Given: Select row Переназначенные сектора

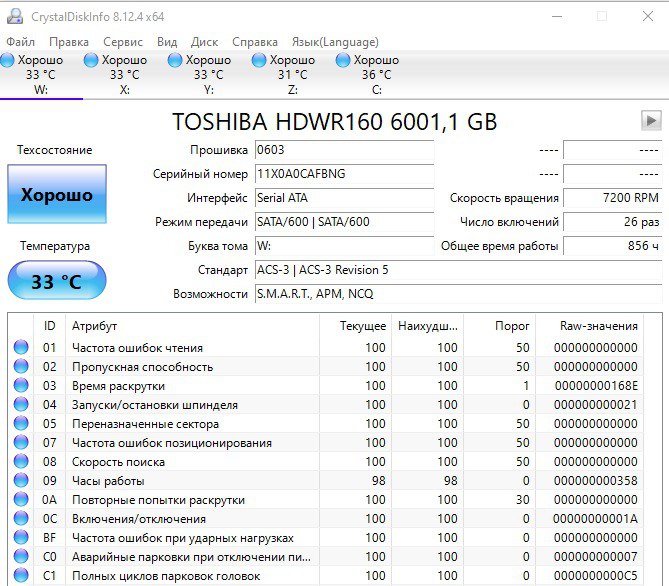Looking at the screenshot, I should pos(326,423).
